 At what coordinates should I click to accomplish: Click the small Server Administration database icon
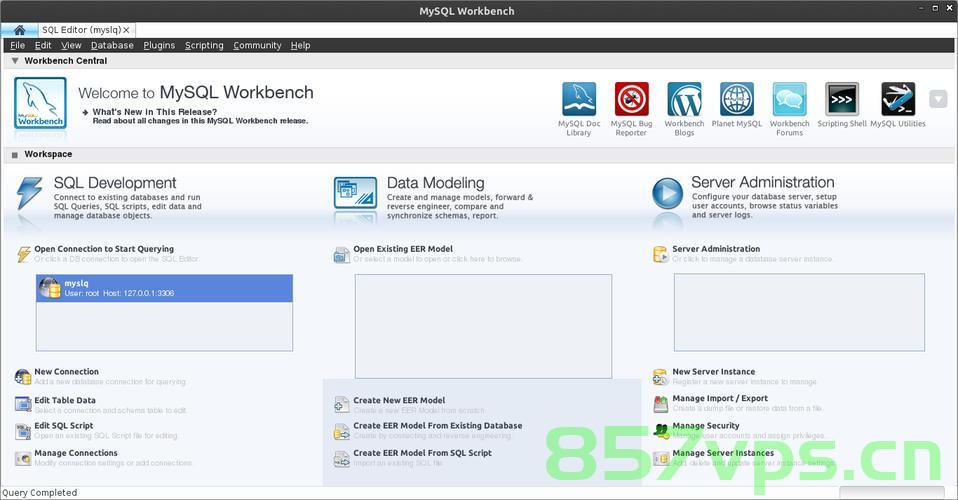click(x=660, y=254)
